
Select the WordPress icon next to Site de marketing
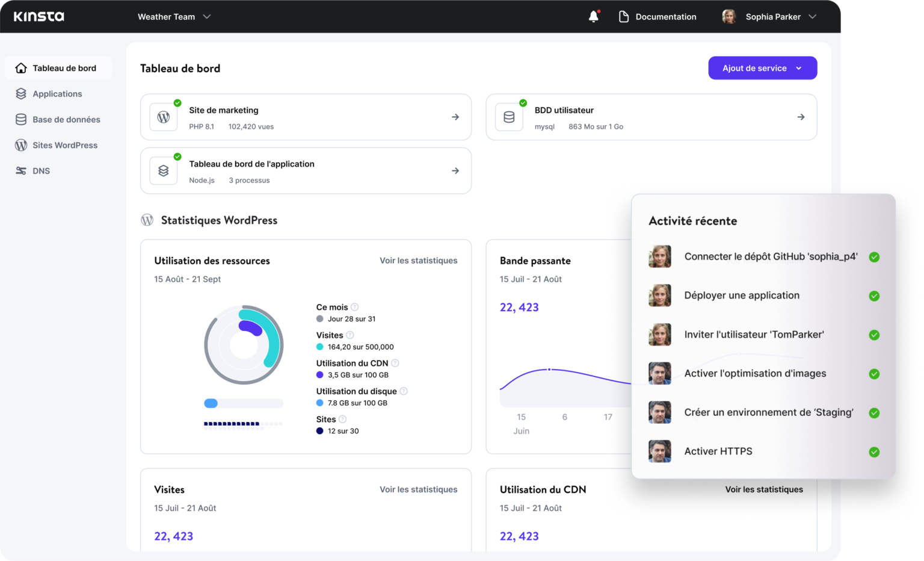coord(163,117)
